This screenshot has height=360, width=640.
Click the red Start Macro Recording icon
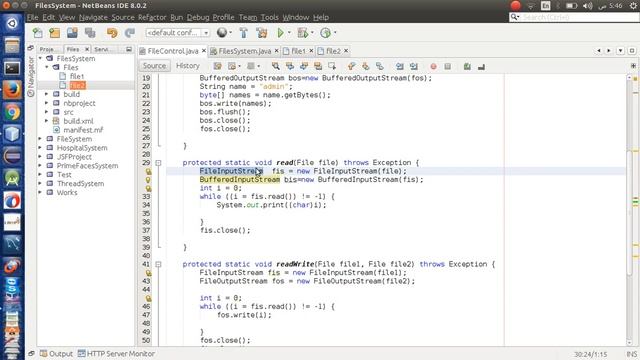433,66
